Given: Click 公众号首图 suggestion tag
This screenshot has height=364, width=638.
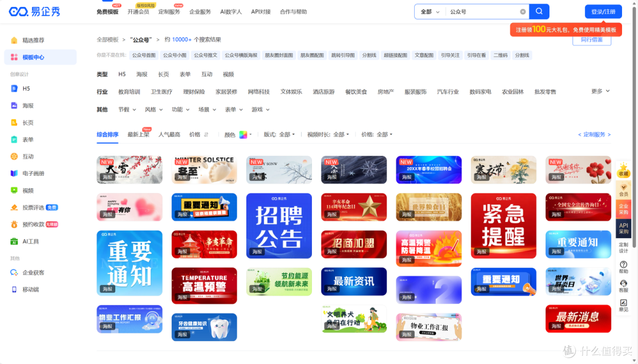Looking at the screenshot, I should coord(144,55).
